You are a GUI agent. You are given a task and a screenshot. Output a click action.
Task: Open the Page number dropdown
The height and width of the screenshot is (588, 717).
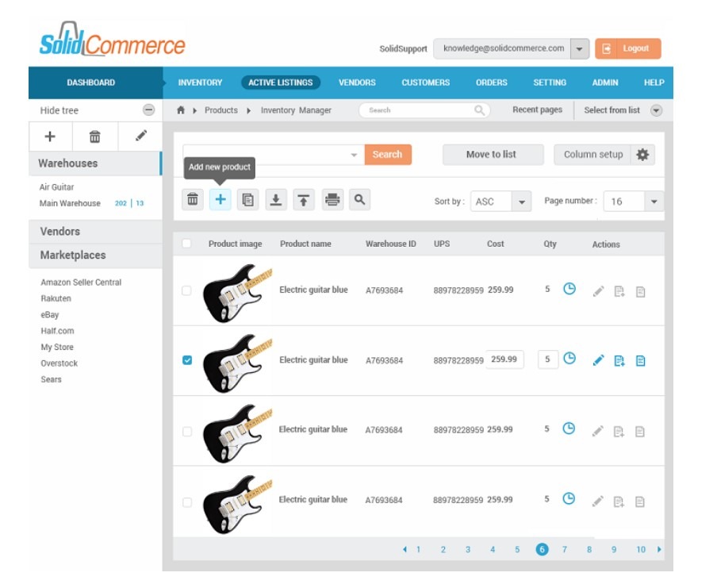654,202
